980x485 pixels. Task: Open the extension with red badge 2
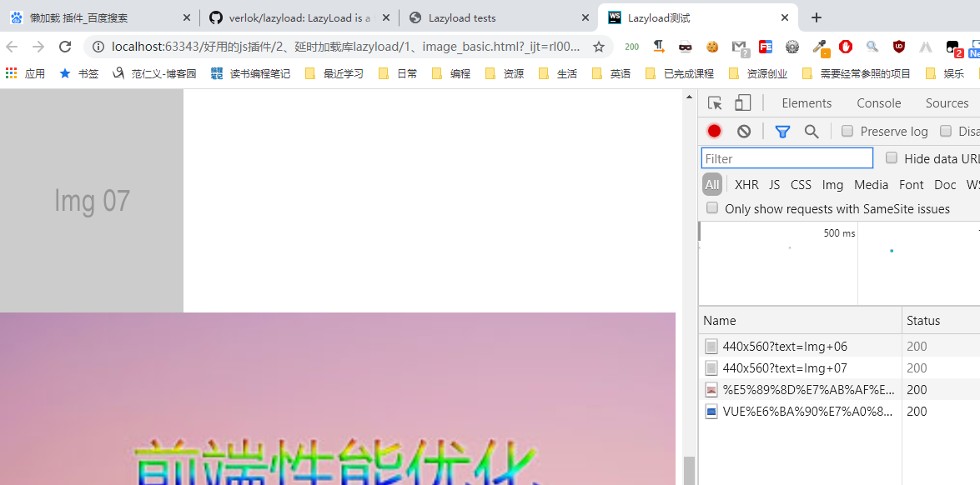pyautogui.click(x=953, y=47)
